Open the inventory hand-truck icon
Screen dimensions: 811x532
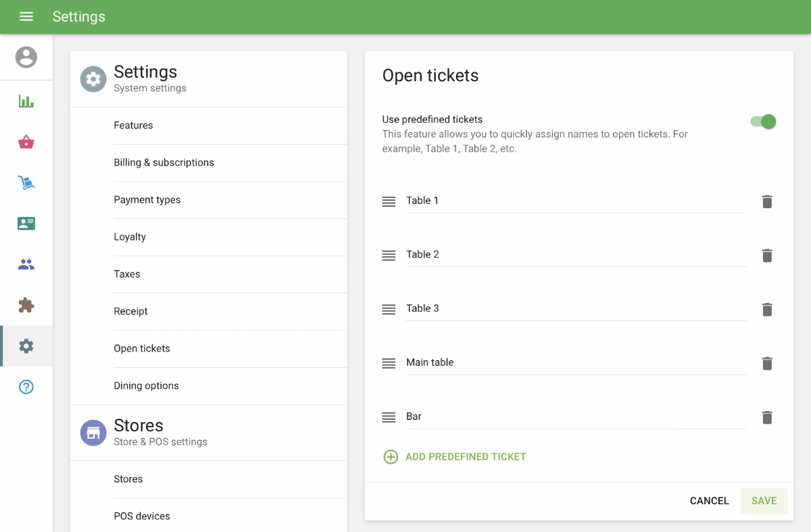click(x=26, y=183)
